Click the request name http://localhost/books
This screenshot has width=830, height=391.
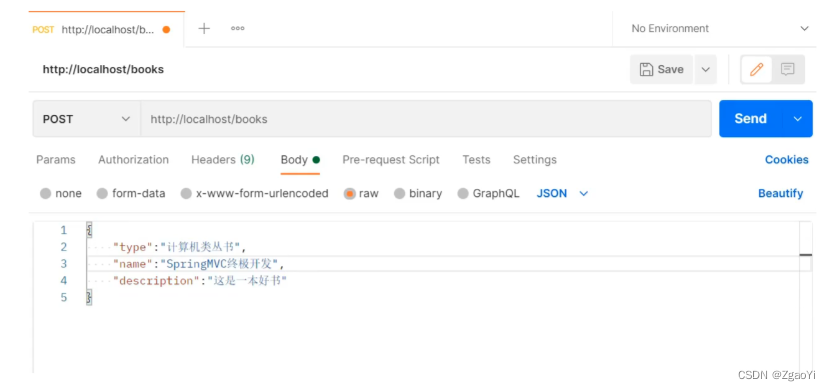click(103, 69)
